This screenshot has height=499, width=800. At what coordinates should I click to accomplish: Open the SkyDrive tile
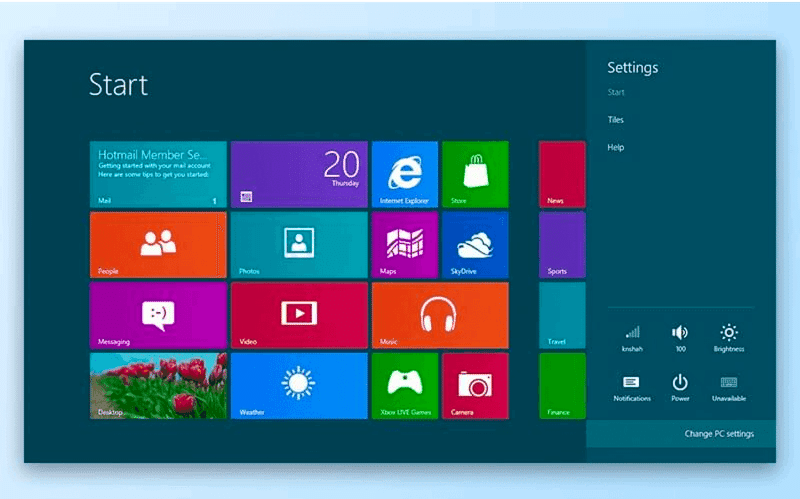click(475, 245)
